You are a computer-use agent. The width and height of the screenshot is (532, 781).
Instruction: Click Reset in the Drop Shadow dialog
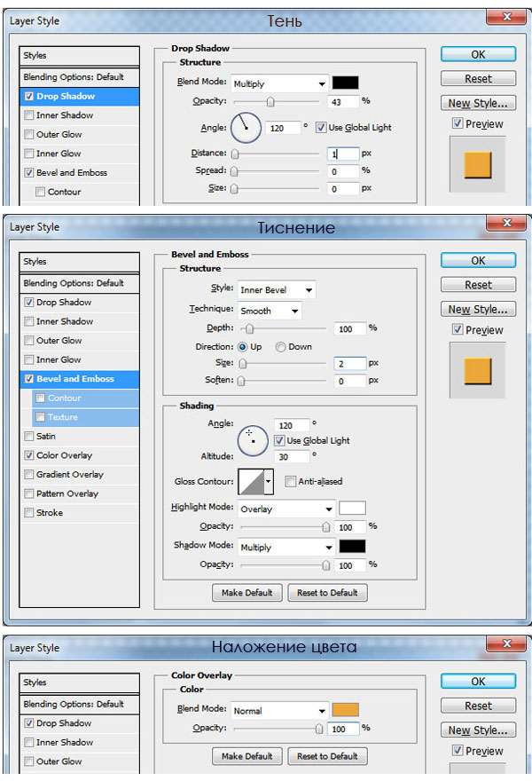[x=478, y=79]
